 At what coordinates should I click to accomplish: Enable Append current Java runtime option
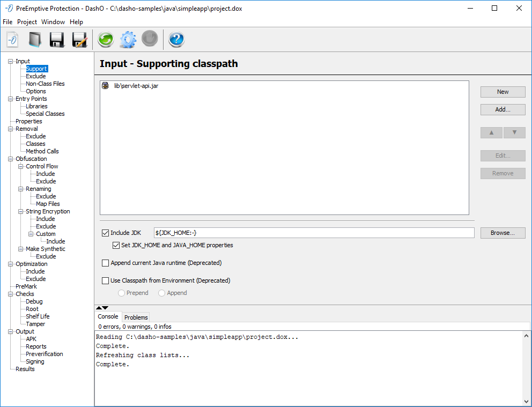pyautogui.click(x=105, y=263)
